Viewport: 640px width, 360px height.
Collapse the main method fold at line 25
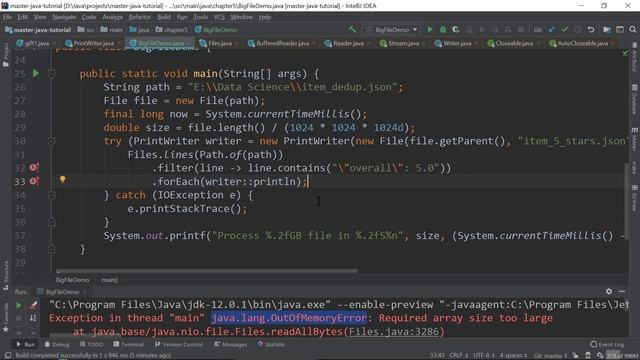51,73
